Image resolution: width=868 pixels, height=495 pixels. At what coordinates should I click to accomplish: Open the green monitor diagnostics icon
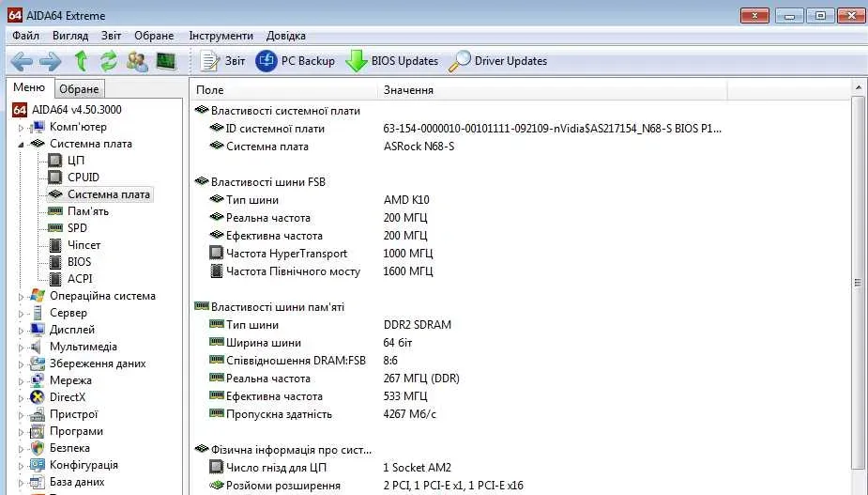(x=165, y=61)
